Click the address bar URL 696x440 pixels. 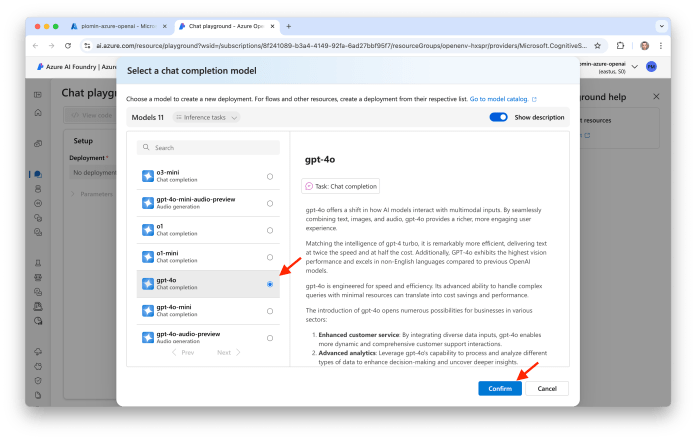pyautogui.click(x=341, y=46)
